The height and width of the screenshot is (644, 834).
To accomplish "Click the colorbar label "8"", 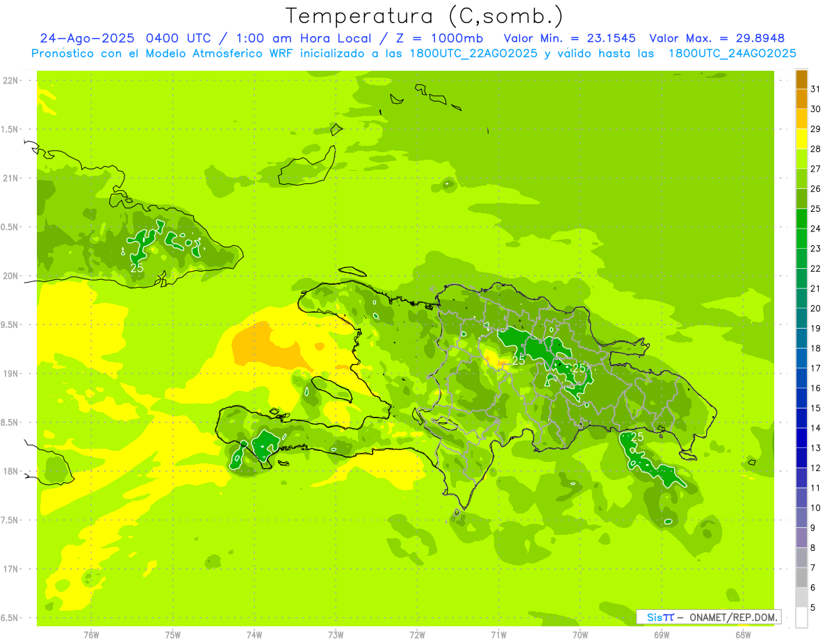I will click(x=813, y=548).
